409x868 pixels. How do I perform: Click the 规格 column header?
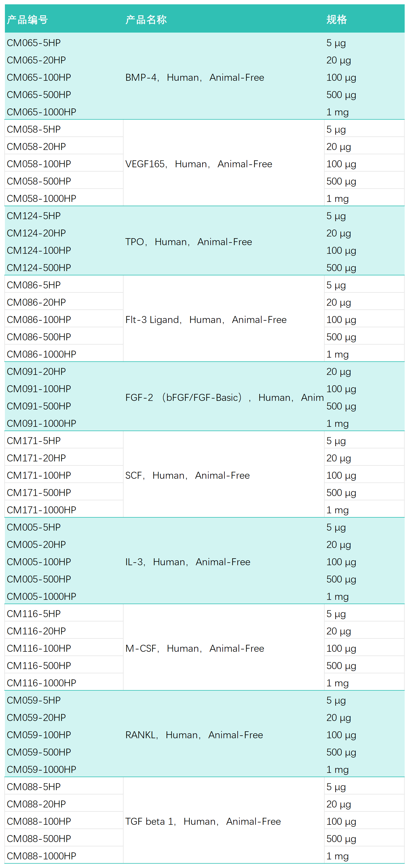[x=336, y=20]
